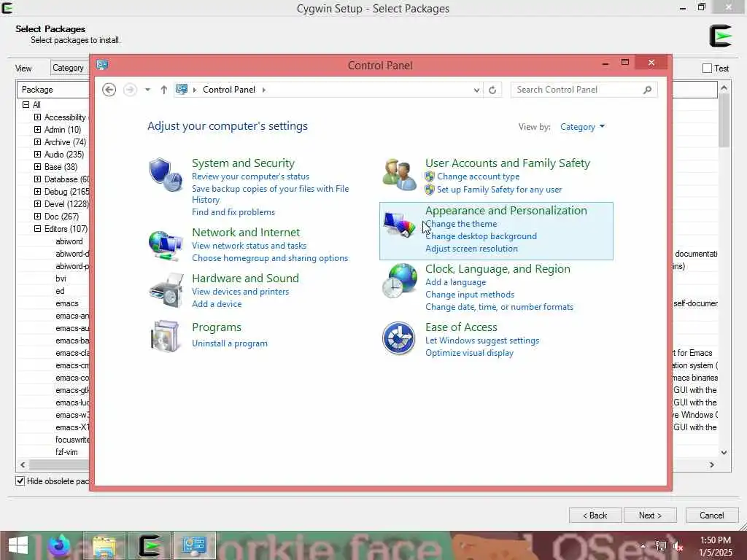
Task: Click the Package column header
Action: click(53, 90)
